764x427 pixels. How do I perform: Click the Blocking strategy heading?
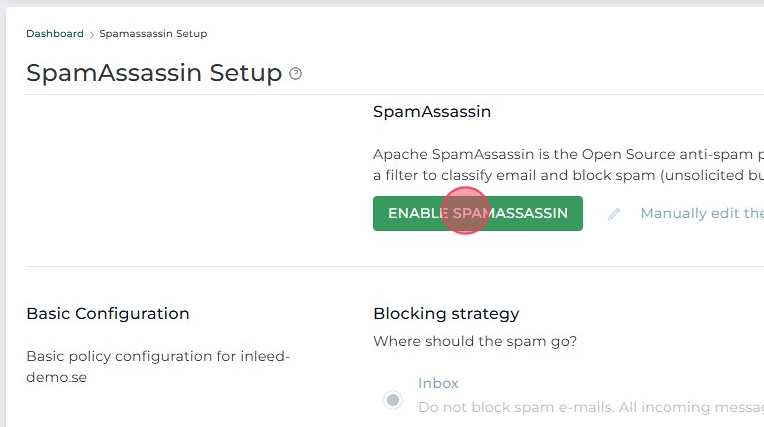pos(446,314)
